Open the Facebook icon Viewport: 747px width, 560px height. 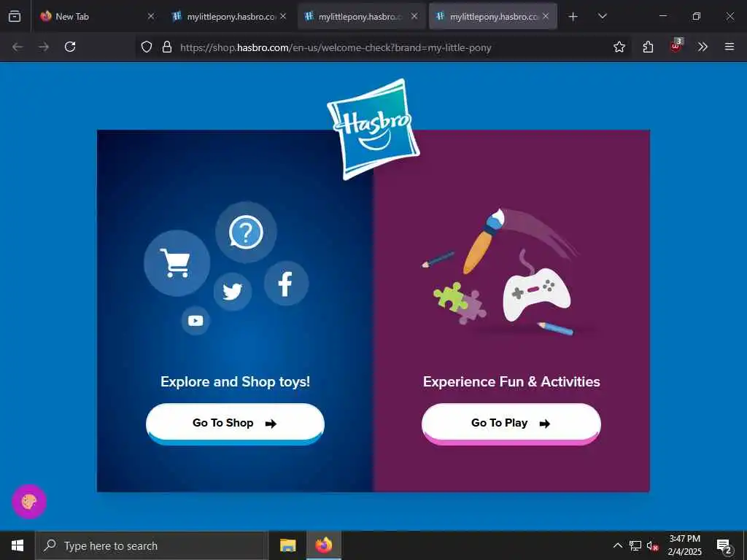point(286,284)
